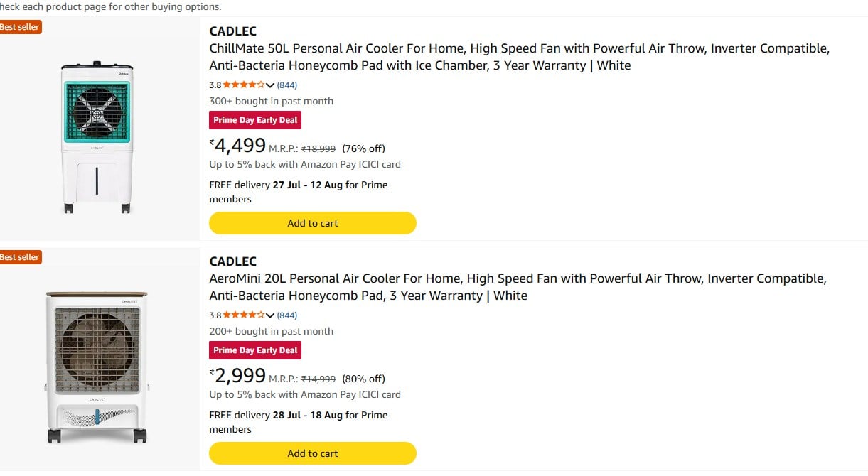This screenshot has height=476, width=868.
Task: Open the 844 reviews link for ChillMate cooler
Action: (x=287, y=85)
